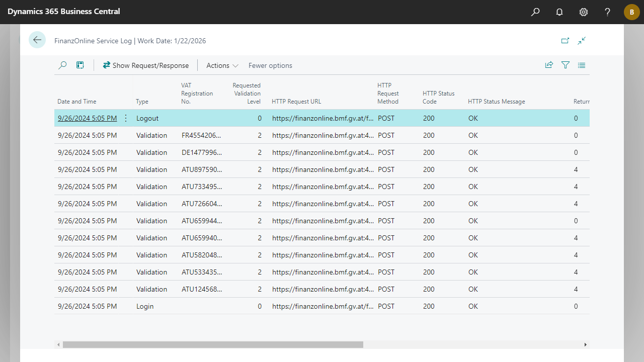Open the help question mark
Screen dimensions: 644x362
[x=608, y=12]
